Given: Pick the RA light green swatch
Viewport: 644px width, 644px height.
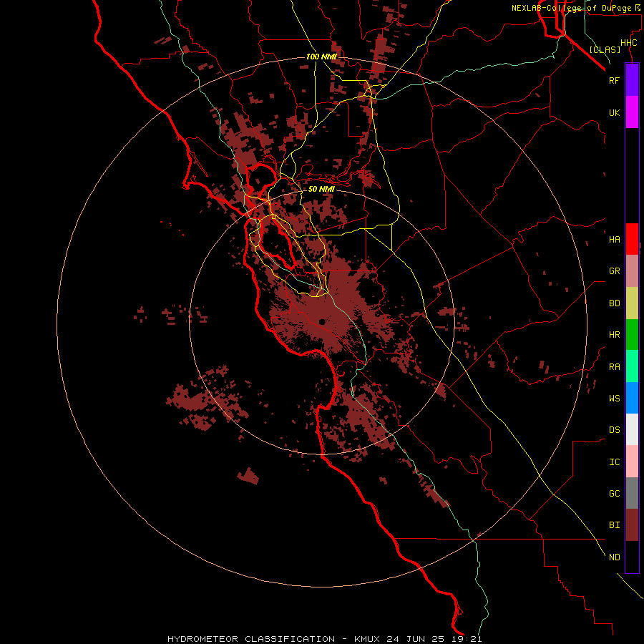Looking at the screenshot, I should (x=632, y=366).
